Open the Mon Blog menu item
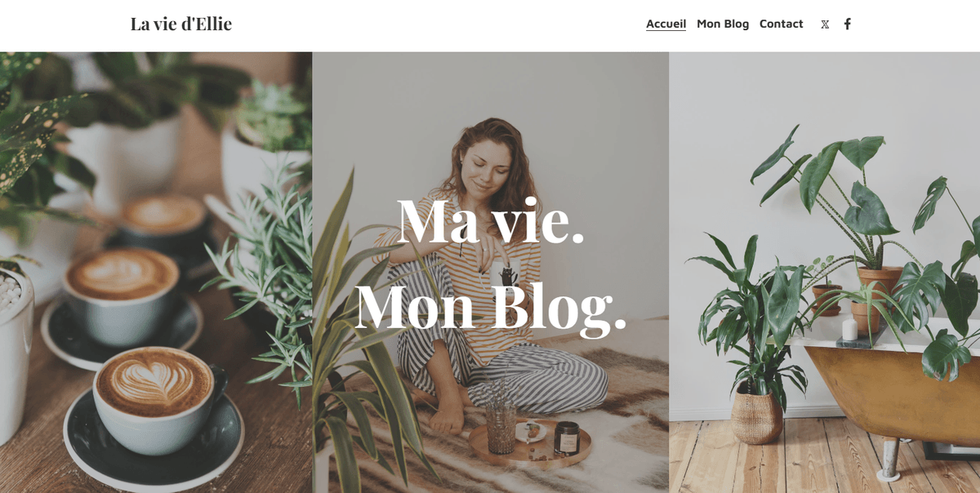This screenshot has width=980, height=493. click(x=723, y=24)
